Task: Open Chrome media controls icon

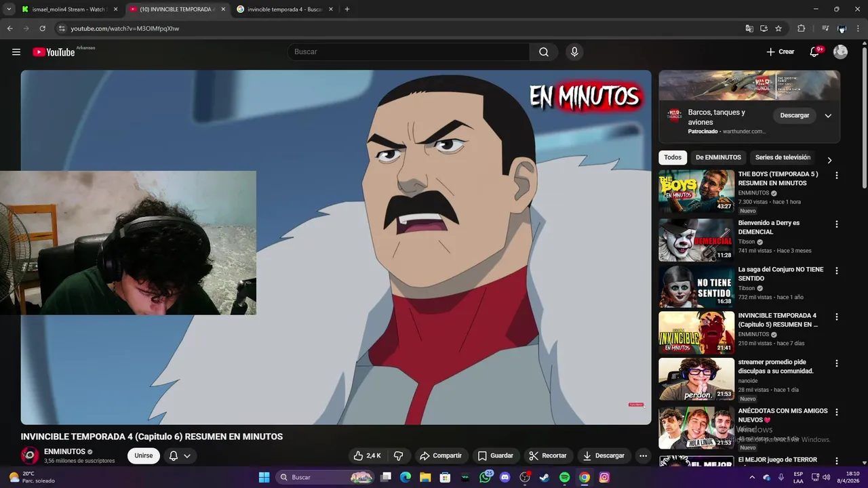Action: [x=825, y=28]
